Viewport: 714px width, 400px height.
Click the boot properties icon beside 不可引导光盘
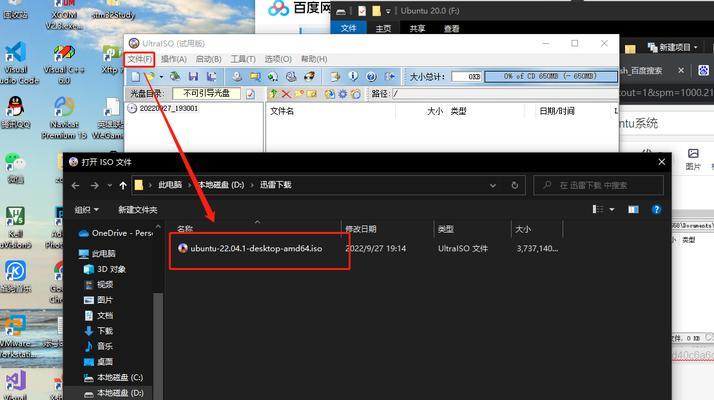(x=250, y=94)
